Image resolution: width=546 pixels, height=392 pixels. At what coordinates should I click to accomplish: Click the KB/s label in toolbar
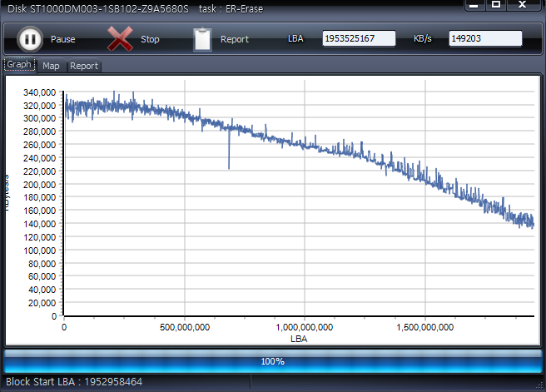coord(422,38)
